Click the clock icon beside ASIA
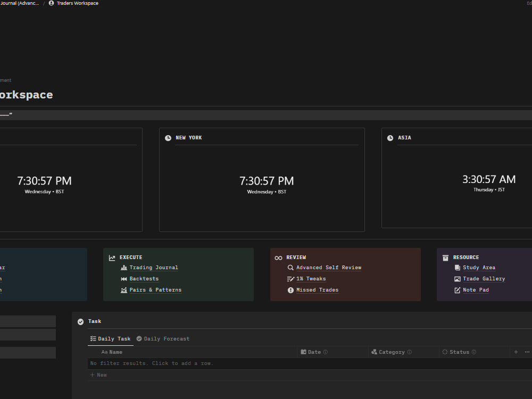The width and height of the screenshot is (532, 399). coord(390,138)
